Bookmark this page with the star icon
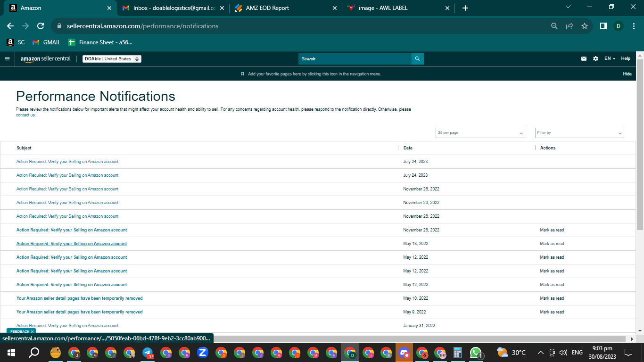Viewport: 644px width, 362px height. click(x=585, y=26)
